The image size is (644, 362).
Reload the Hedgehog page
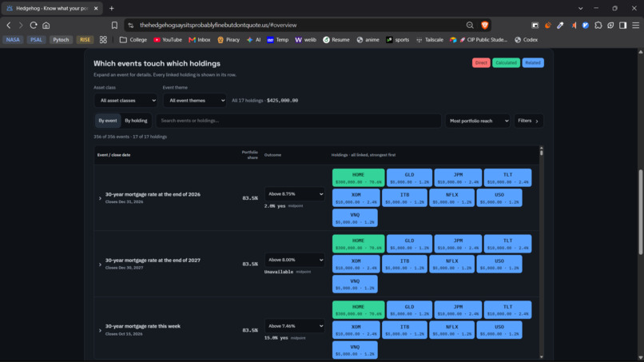pyautogui.click(x=34, y=25)
